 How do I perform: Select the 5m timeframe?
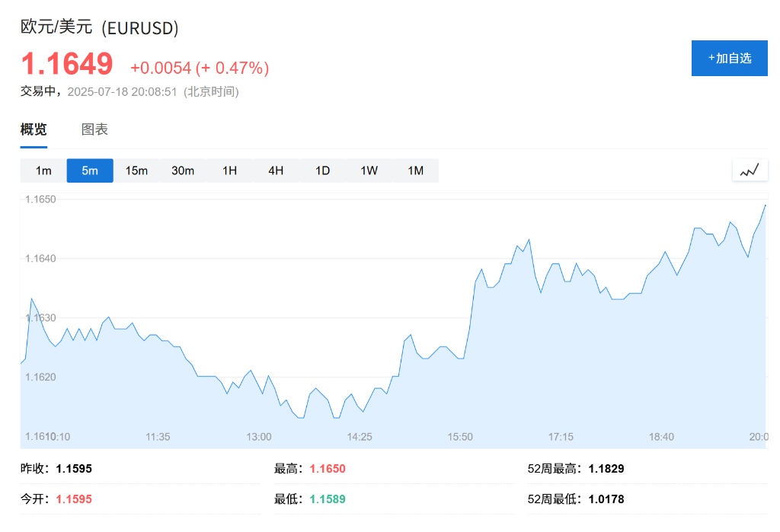point(89,170)
